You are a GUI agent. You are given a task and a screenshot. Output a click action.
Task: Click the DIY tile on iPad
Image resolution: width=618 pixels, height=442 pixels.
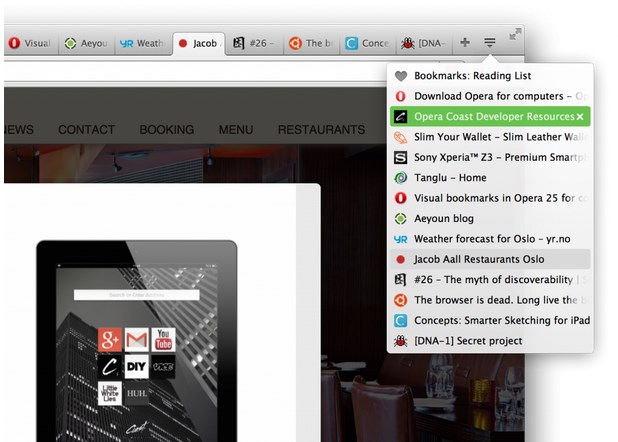point(136,366)
